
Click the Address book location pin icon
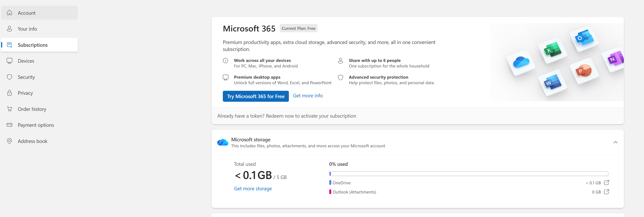(x=10, y=141)
